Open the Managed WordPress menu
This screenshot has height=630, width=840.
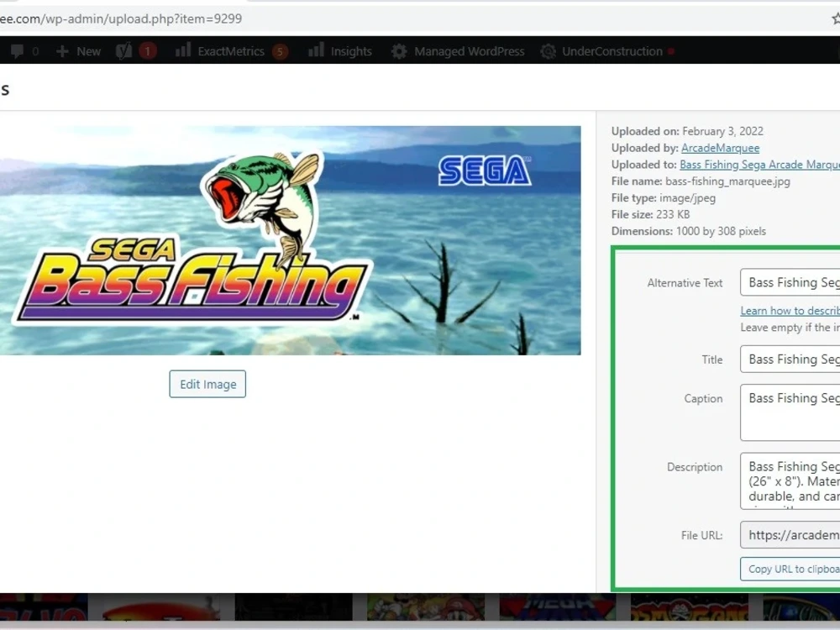coord(469,51)
